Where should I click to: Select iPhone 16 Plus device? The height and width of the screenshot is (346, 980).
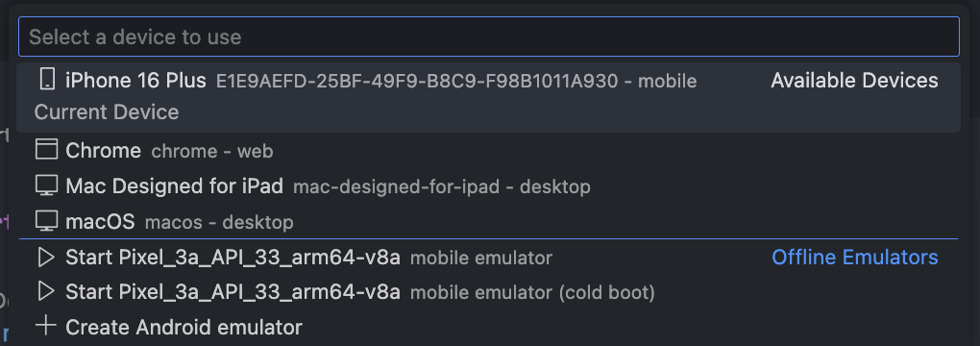pyautogui.click(x=489, y=97)
